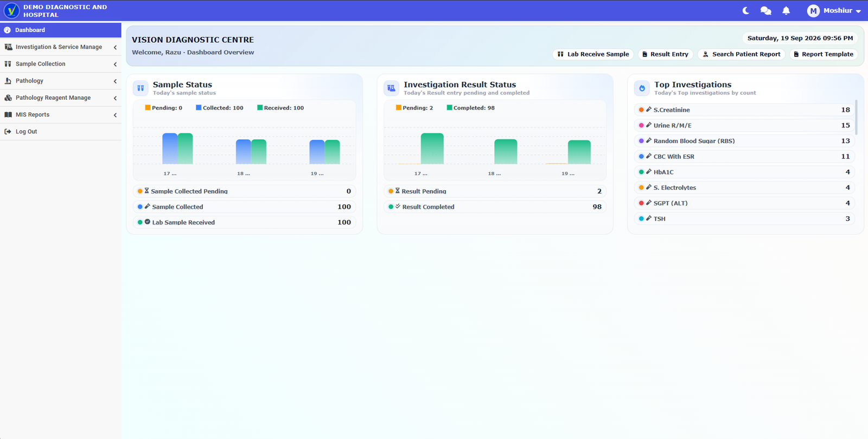Viewport: 868px width, 439px height.
Task: Click the hourglass icon beside Sample Collected Pending
Action: coord(146,191)
